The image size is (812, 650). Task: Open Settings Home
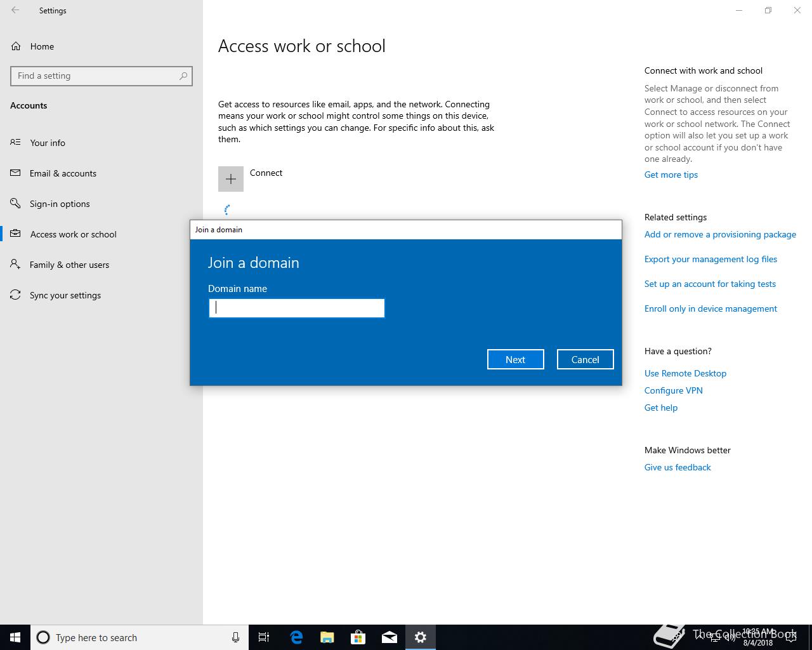(42, 46)
